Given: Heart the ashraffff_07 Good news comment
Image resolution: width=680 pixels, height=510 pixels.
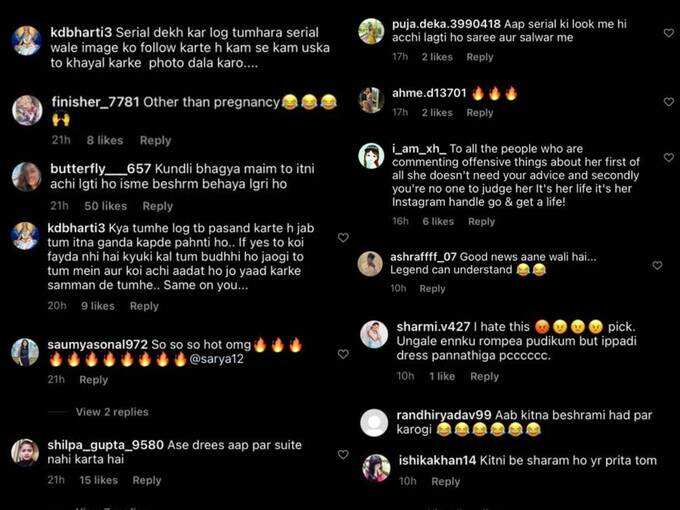Looking at the screenshot, I should (657, 265).
